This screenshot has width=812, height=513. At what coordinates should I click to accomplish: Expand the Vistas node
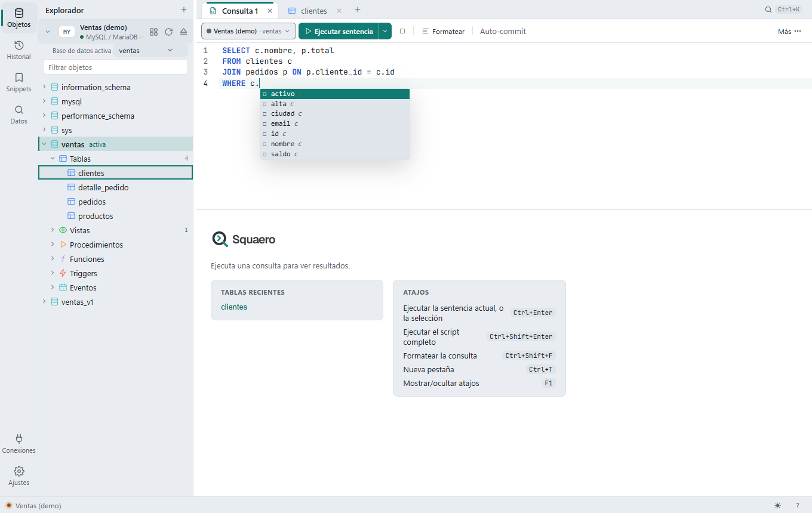53,230
